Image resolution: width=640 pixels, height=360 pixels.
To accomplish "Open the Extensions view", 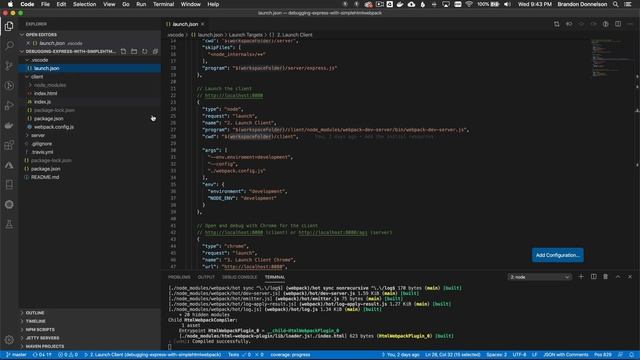I will pyautogui.click(x=9, y=145).
